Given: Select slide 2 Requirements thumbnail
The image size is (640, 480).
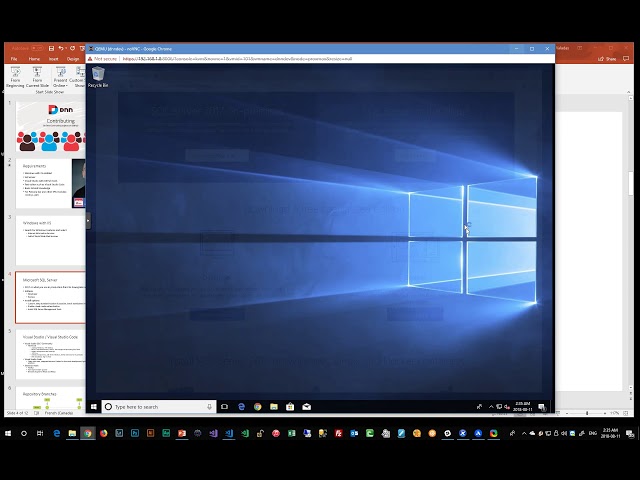Looking at the screenshot, I should 51,183.
